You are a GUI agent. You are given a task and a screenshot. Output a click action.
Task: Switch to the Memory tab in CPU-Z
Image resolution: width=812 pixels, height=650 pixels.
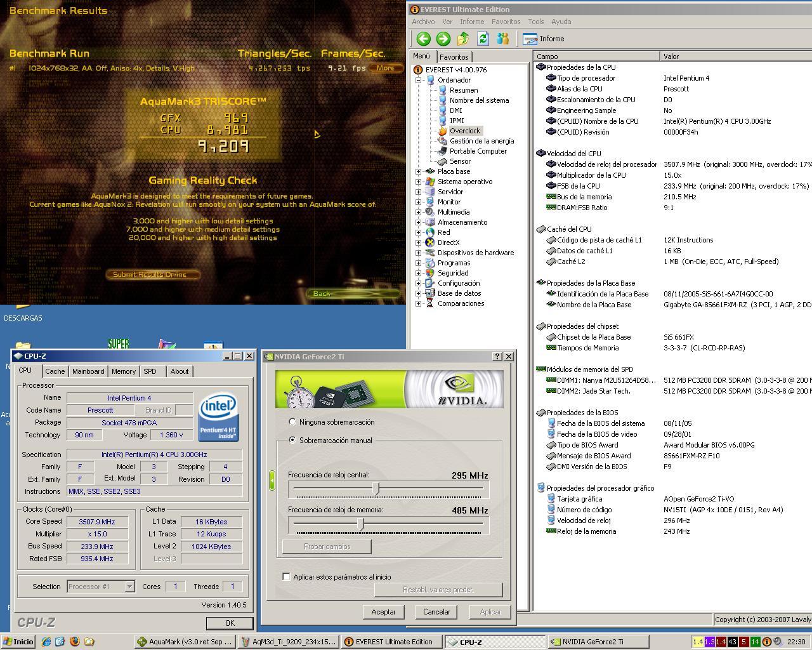click(124, 371)
